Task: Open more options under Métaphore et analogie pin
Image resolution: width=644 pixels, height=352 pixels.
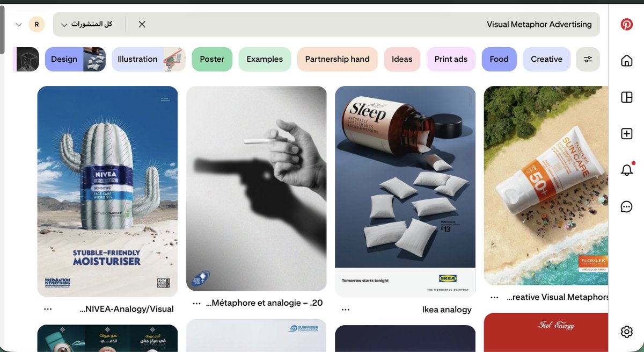Action: 197,303
